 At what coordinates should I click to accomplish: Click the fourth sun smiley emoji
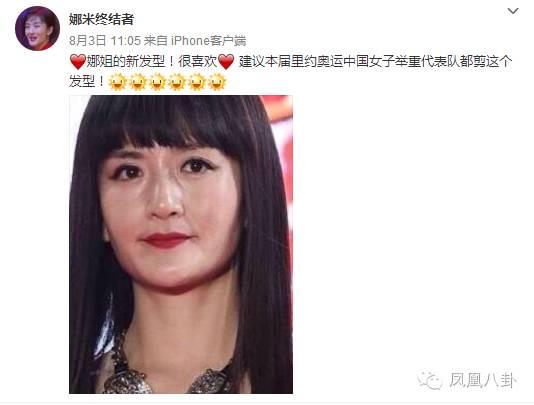[x=177, y=82]
